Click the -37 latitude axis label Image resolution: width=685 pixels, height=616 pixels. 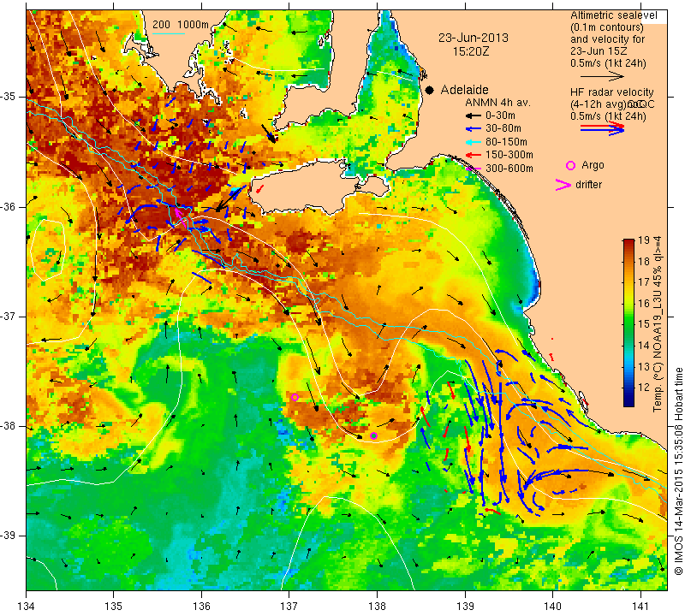(x=9, y=316)
